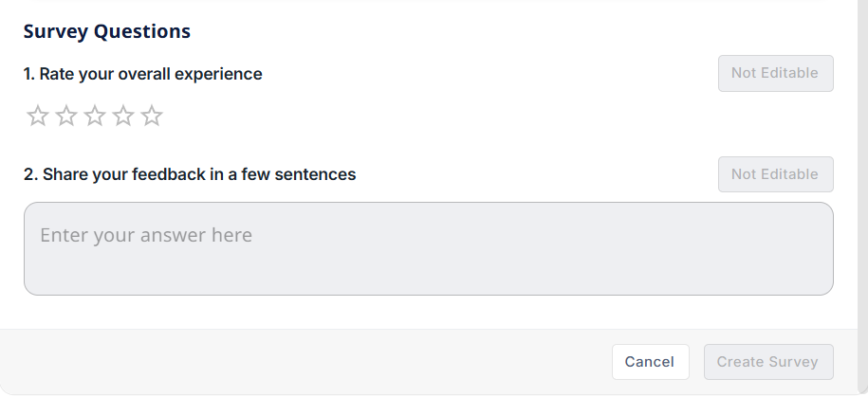Image resolution: width=868 pixels, height=397 pixels.
Task: Click the Survey Questions heading
Action: (106, 31)
